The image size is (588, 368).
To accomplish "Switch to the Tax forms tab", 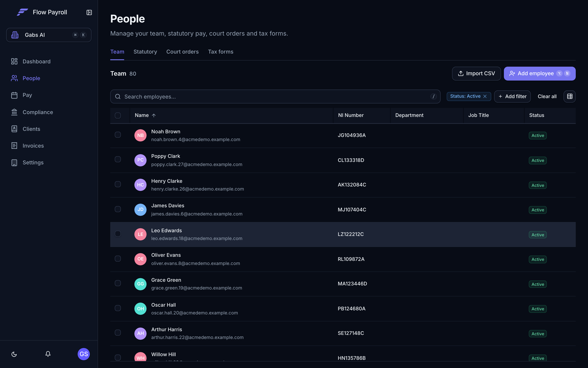I will point(221,52).
